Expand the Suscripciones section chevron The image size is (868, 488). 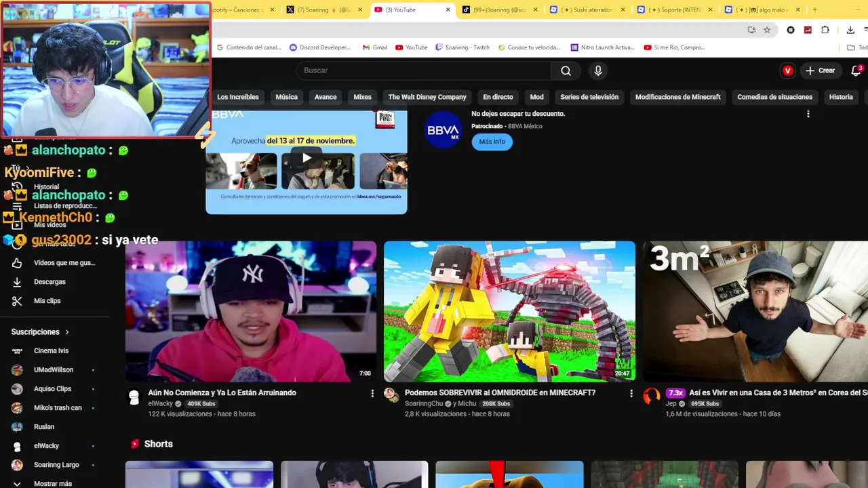[67, 332]
